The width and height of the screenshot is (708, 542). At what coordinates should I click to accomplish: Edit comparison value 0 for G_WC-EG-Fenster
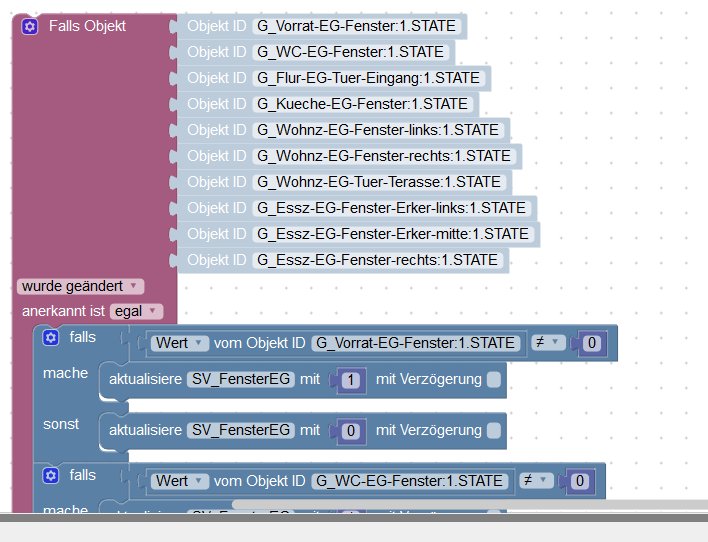point(580,481)
